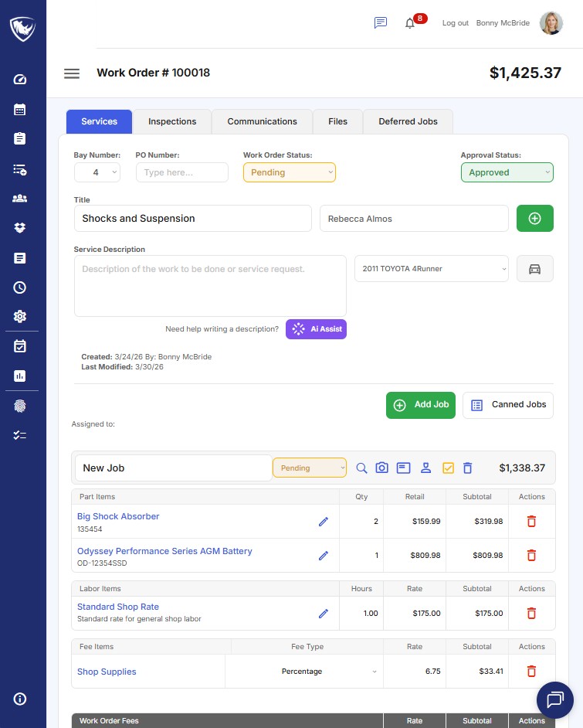Open the messages icon in header
The image size is (583, 728).
click(x=381, y=22)
